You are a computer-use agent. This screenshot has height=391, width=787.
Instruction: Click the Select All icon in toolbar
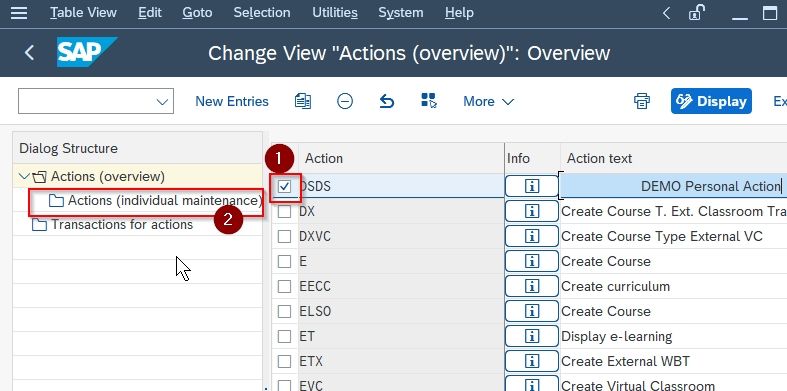point(429,101)
